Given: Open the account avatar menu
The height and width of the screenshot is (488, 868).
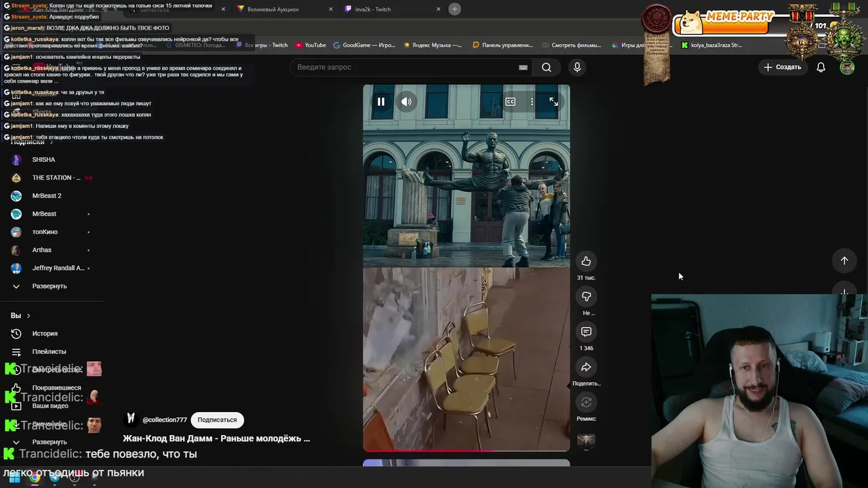Looking at the screenshot, I should [847, 67].
